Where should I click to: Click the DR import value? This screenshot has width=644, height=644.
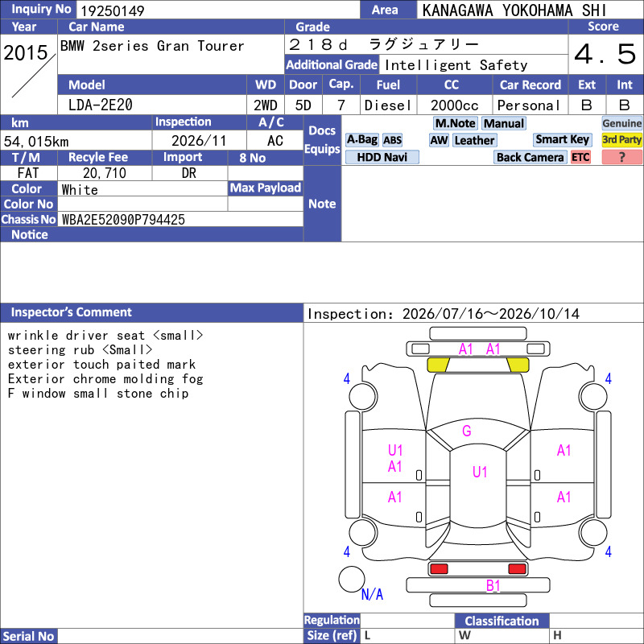coord(188,173)
